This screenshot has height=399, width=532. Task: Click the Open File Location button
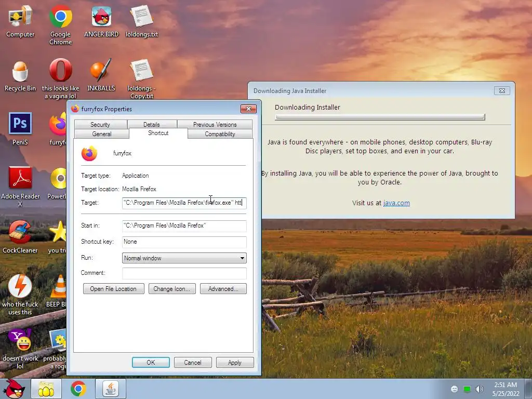(x=114, y=289)
